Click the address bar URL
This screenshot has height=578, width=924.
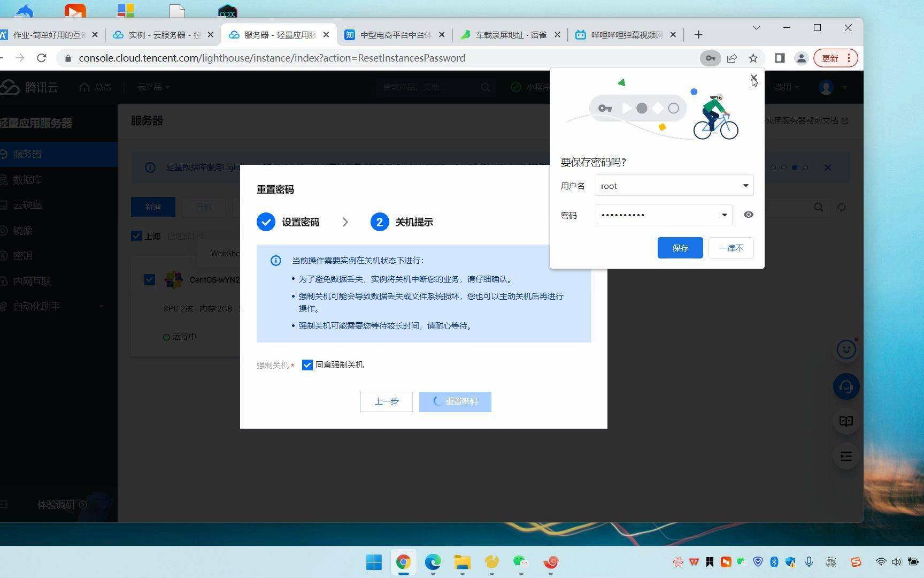(x=272, y=58)
